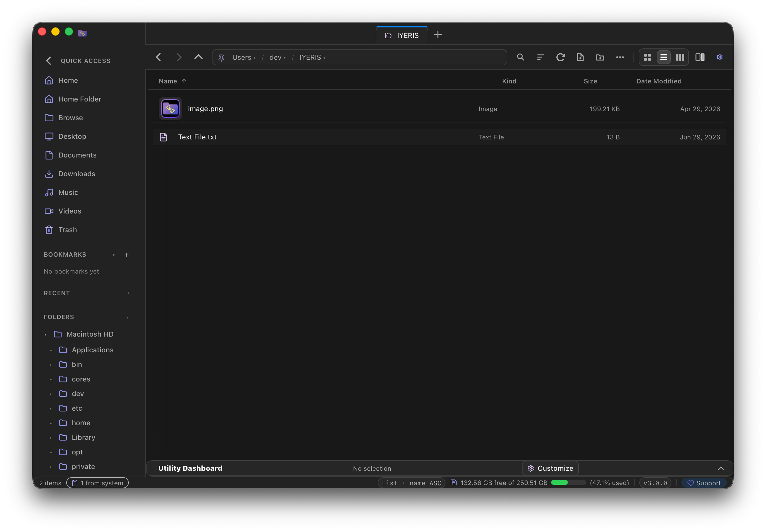Create a new file with the file-plus icon

(580, 57)
